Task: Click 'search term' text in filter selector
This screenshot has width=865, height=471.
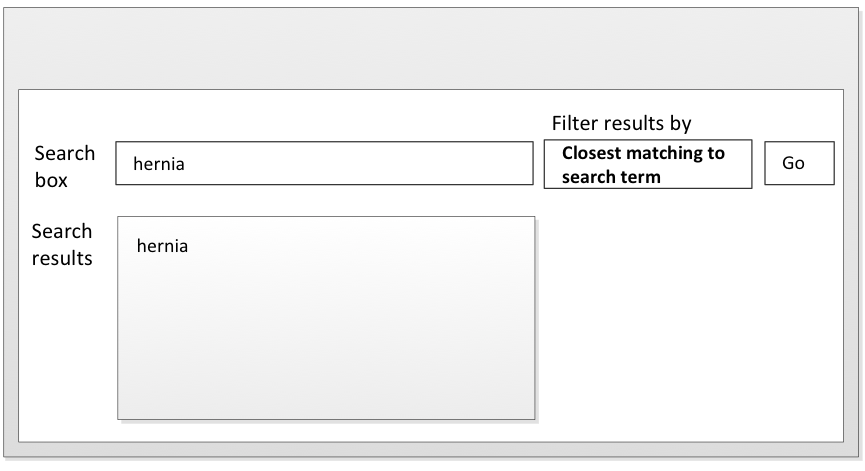Action: click(x=611, y=177)
